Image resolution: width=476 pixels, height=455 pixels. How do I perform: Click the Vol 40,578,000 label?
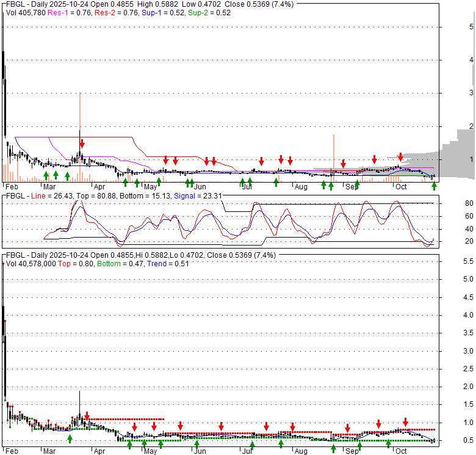tap(34, 263)
